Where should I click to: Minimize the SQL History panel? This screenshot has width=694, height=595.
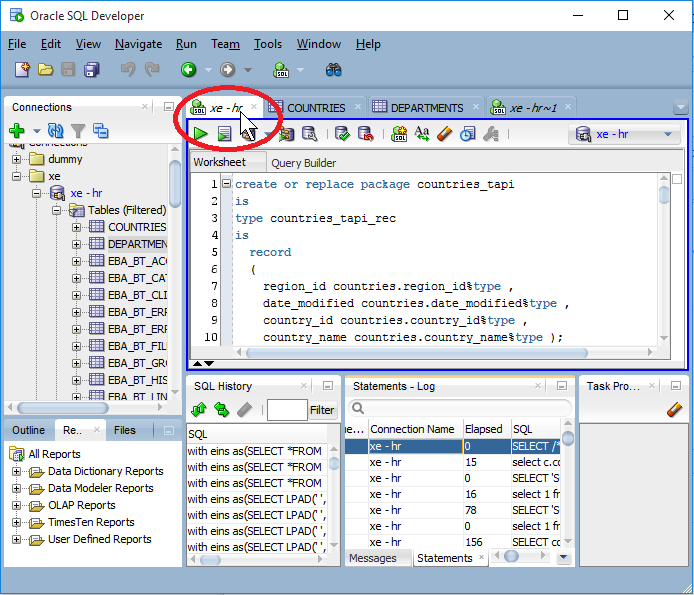click(x=328, y=386)
